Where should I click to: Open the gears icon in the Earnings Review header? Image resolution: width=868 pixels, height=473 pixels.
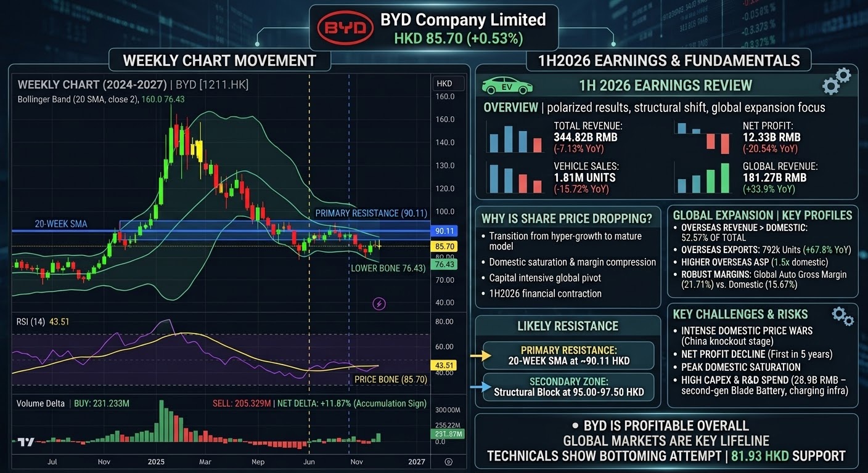pos(837,81)
